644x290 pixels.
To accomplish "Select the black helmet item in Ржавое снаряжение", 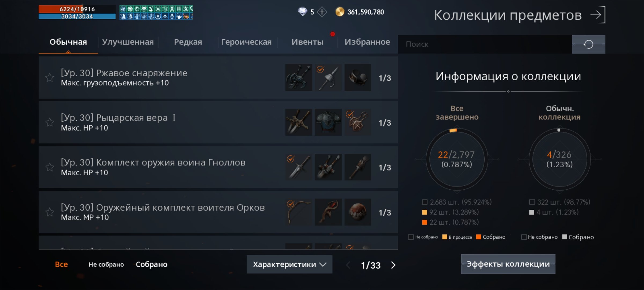I will pos(358,78).
